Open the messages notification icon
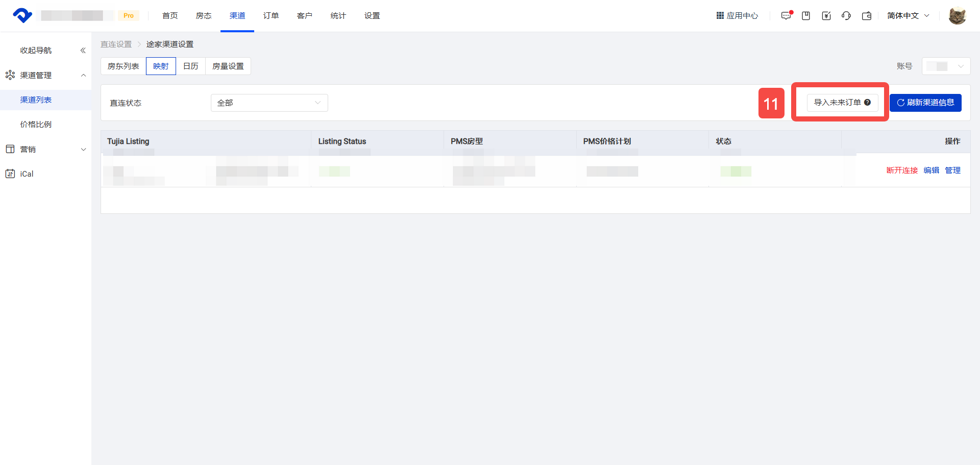Screen dimensions: 980x465 pos(786,16)
